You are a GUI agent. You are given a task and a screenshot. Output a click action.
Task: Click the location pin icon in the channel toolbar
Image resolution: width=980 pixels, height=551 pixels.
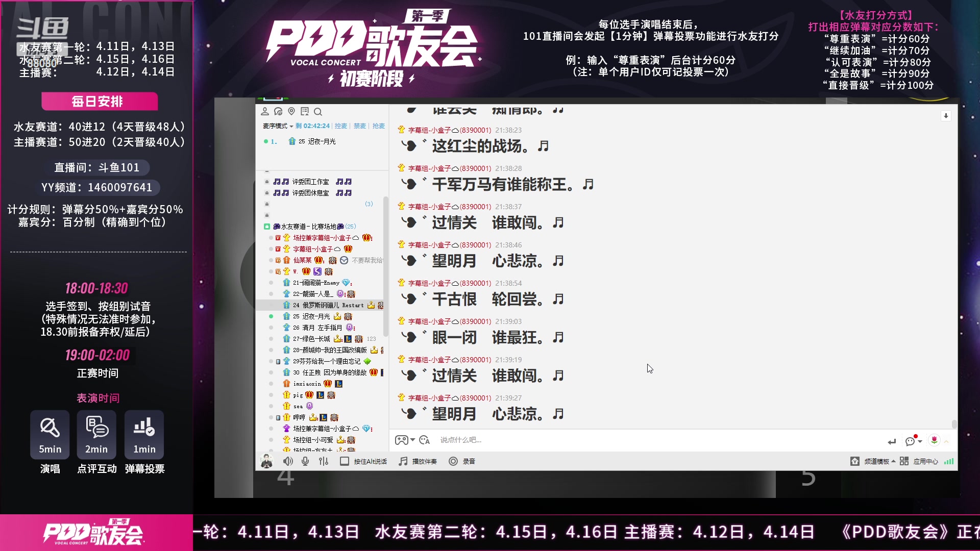point(291,111)
